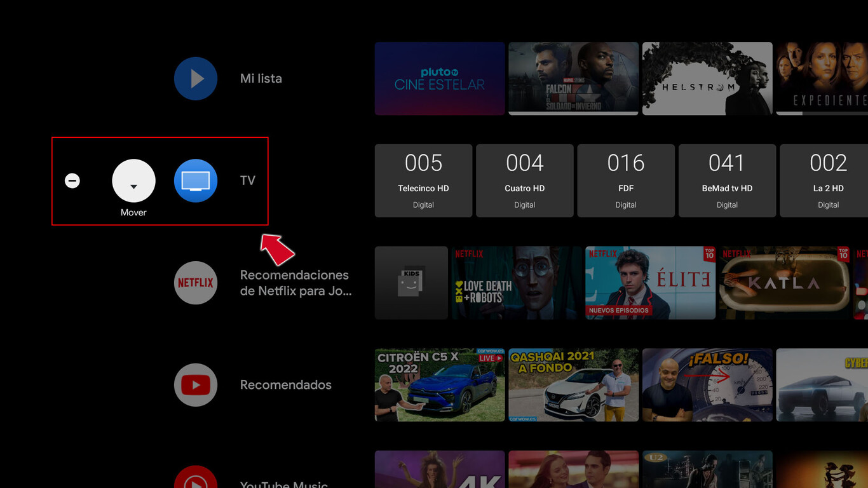Click the Recomendados row label

pos(286,385)
